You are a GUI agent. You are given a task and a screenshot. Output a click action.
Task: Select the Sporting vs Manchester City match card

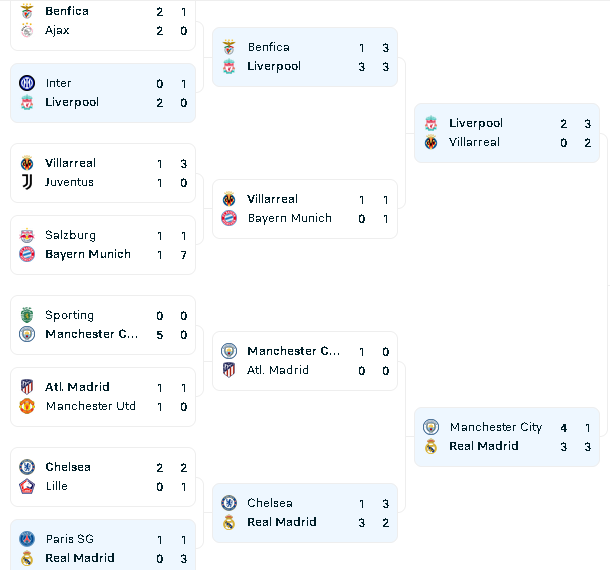click(103, 325)
